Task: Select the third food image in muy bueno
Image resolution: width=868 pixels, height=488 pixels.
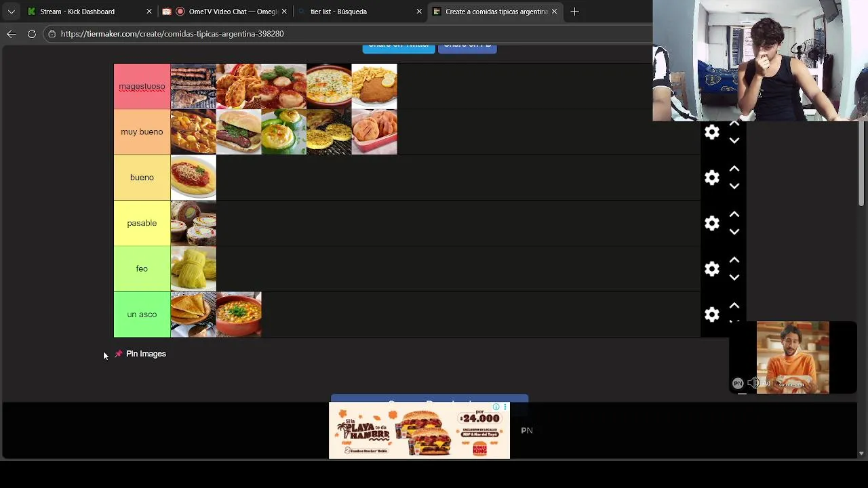Action: coord(283,132)
